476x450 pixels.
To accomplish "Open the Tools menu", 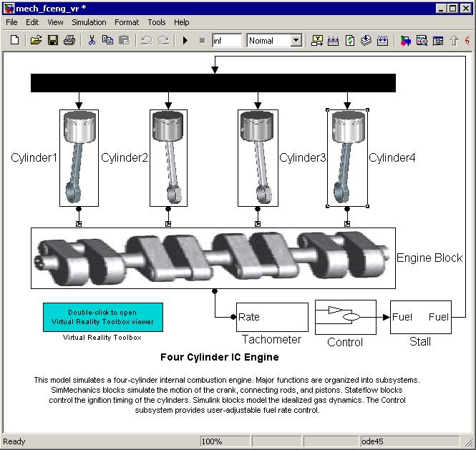I will (157, 22).
